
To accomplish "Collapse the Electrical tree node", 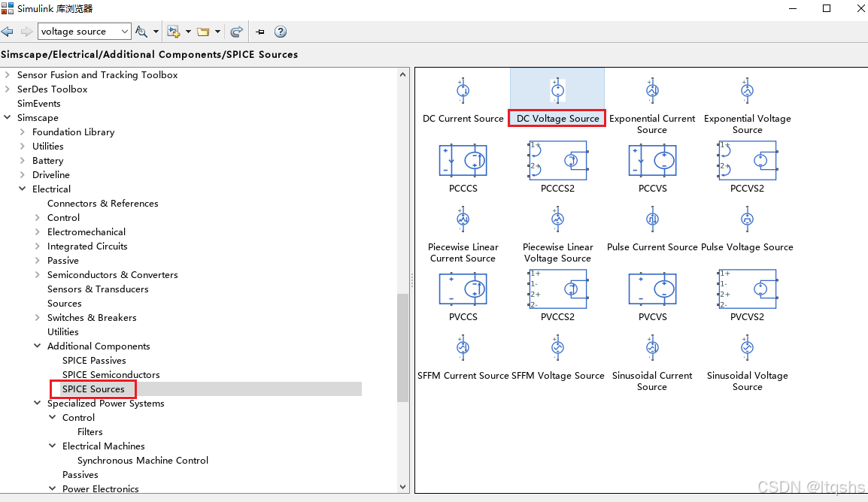I will click(22, 189).
